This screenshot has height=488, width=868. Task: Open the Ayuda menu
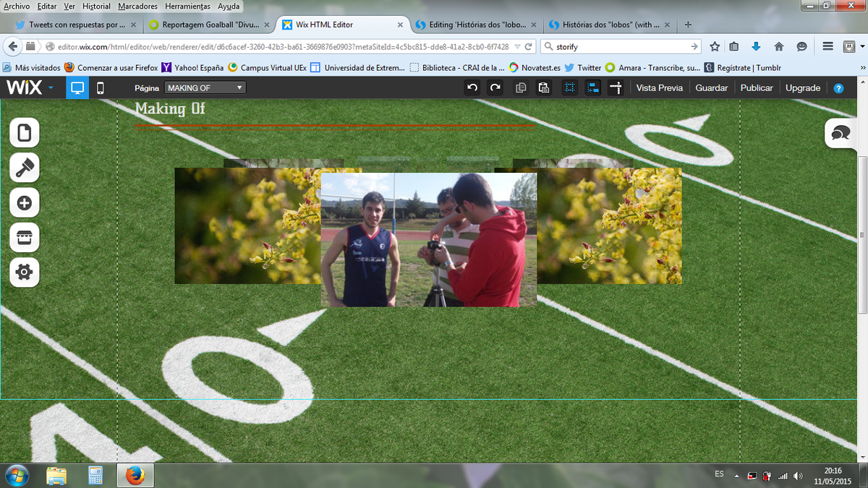pyautogui.click(x=229, y=6)
